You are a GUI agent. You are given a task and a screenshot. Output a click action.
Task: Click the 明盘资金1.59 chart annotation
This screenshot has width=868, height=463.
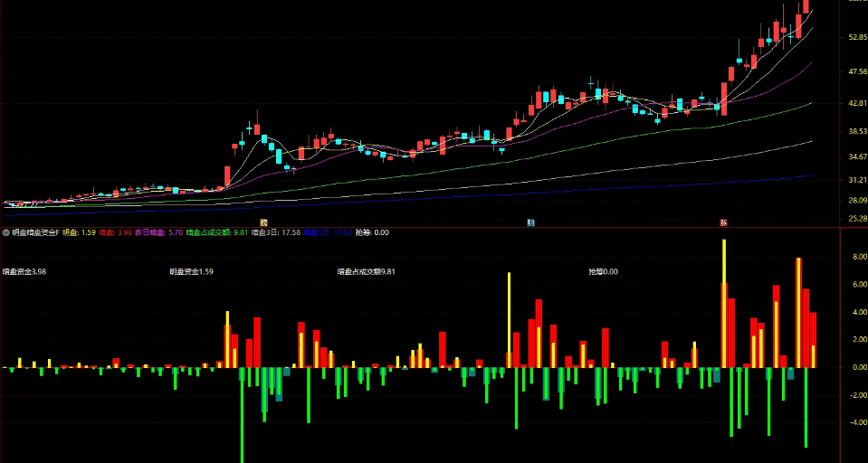(191, 271)
